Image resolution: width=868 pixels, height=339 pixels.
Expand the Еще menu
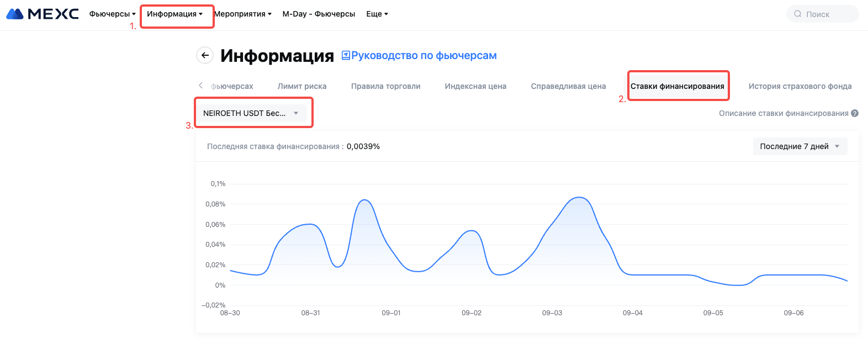(377, 14)
